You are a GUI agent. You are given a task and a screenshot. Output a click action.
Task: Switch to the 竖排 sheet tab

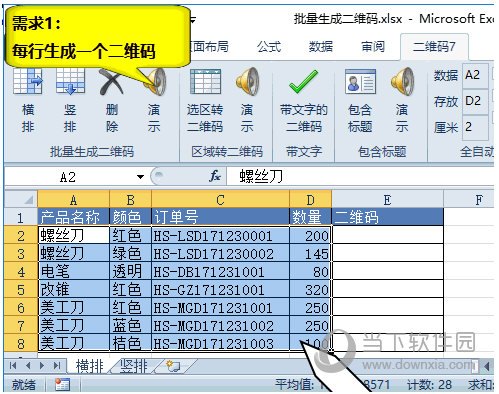134,366
